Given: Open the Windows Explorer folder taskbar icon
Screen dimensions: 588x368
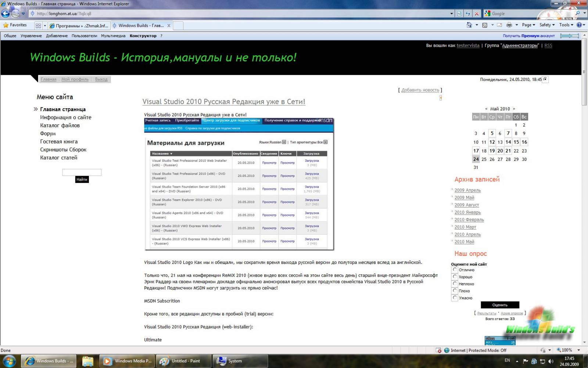Looking at the screenshot, I should click(x=88, y=361).
